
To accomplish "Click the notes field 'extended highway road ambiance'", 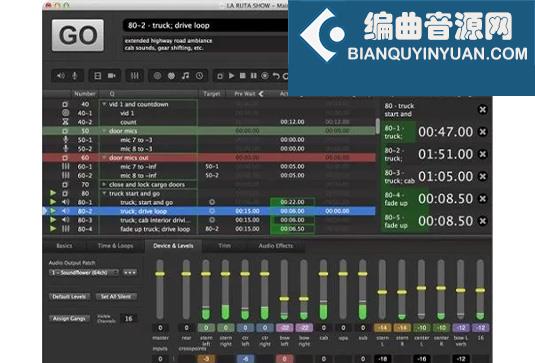I will point(205,44).
